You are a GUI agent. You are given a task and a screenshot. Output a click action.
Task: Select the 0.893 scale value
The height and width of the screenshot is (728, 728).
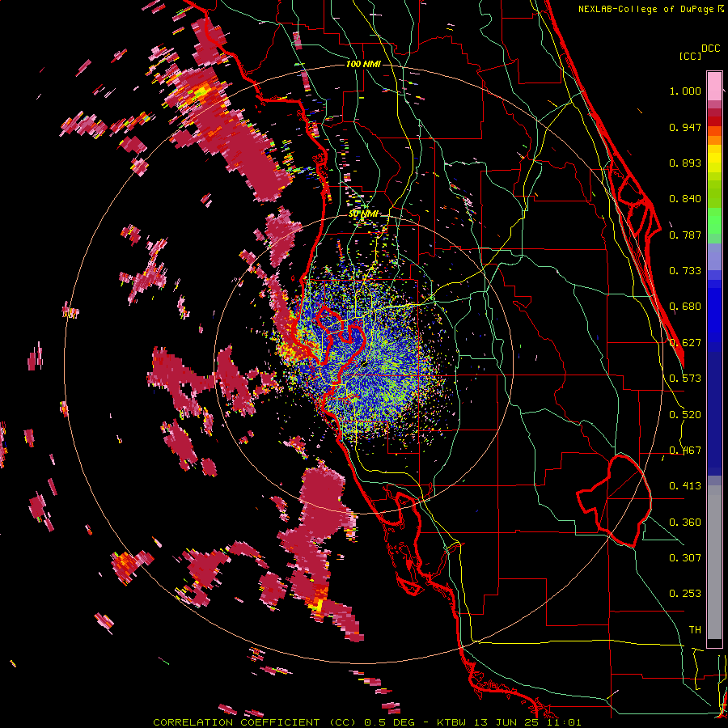coord(685,163)
